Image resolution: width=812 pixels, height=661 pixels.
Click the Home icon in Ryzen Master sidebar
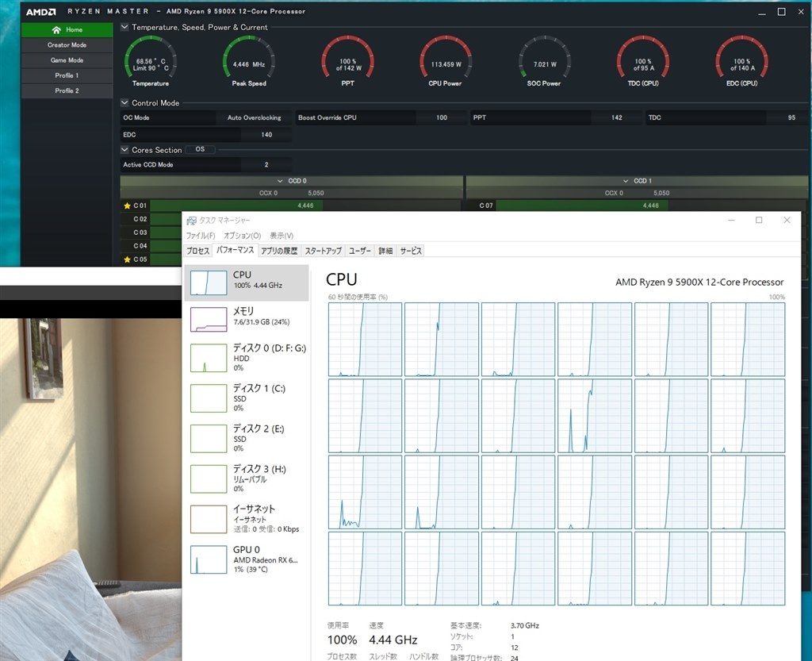56,30
